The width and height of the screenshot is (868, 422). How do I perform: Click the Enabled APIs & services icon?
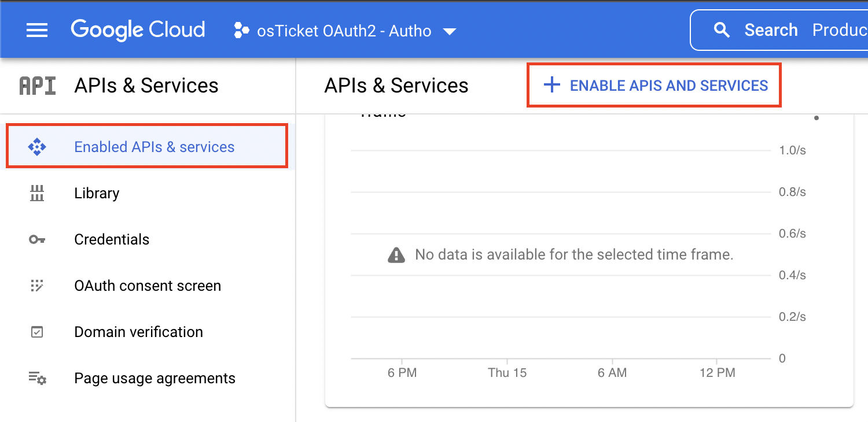[x=37, y=147]
